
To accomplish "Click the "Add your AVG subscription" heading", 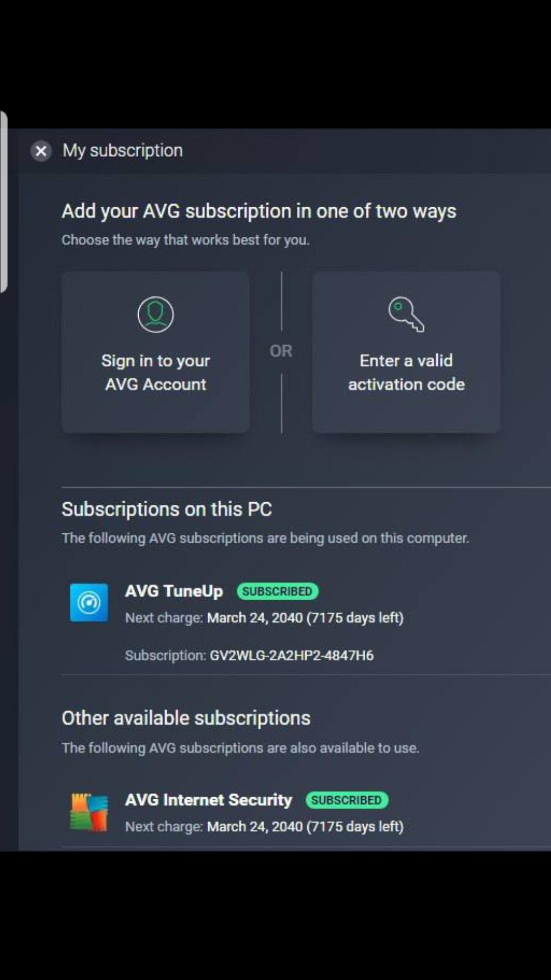I will (x=259, y=211).
